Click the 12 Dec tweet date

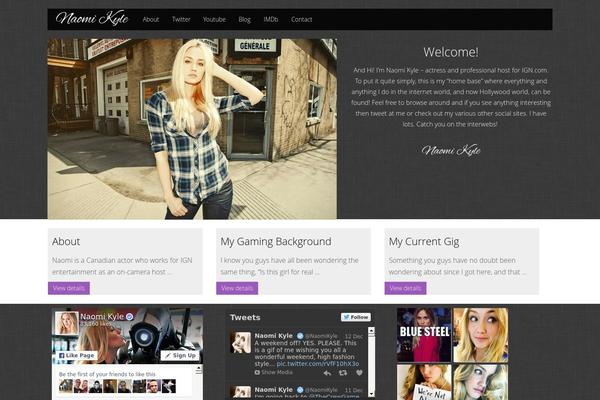coord(354,336)
